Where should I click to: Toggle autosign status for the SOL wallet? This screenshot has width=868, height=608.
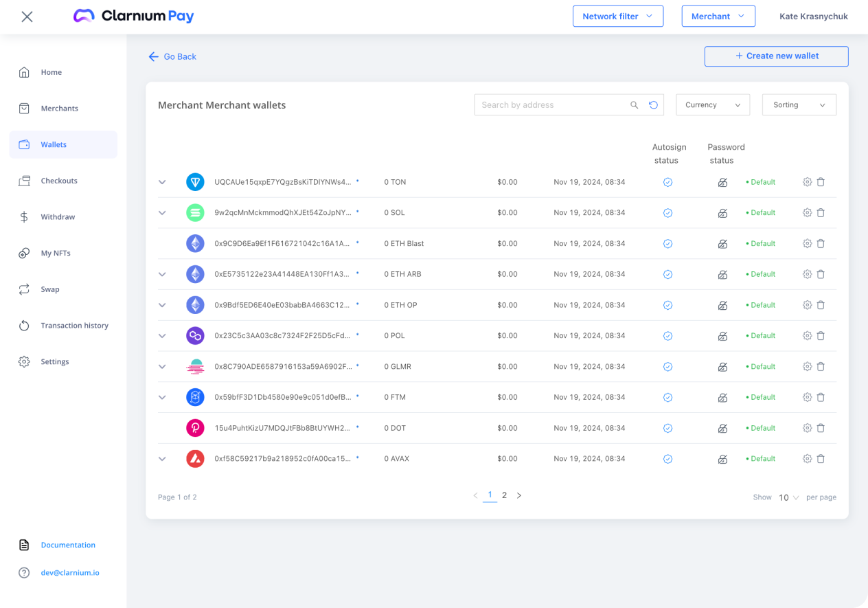click(x=667, y=213)
